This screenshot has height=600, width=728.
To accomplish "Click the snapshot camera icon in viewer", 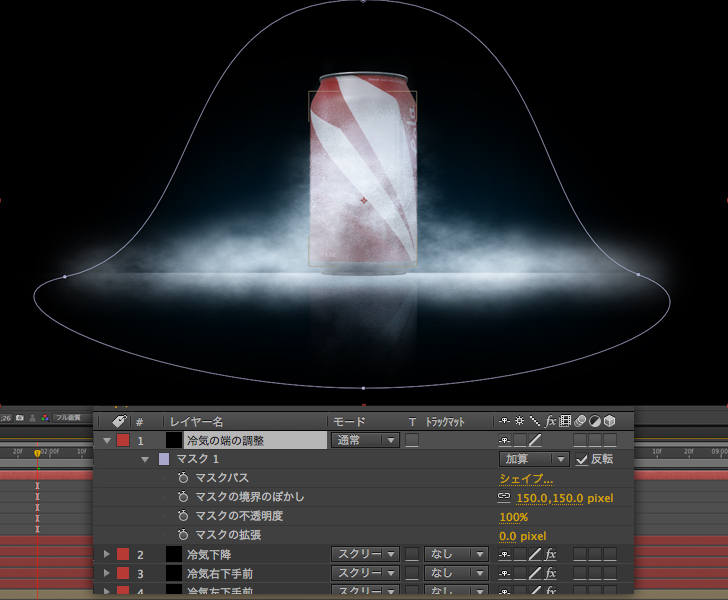I will 18,418.
